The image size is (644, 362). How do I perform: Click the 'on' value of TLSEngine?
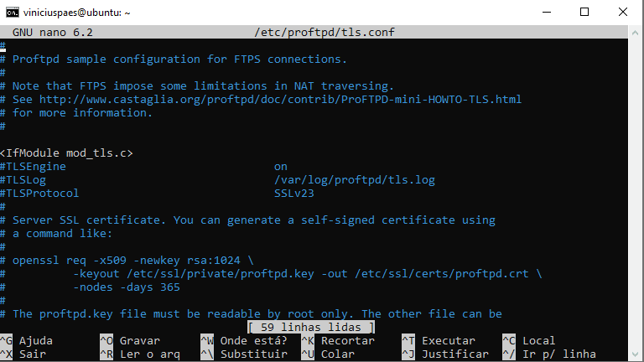[x=281, y=167]
